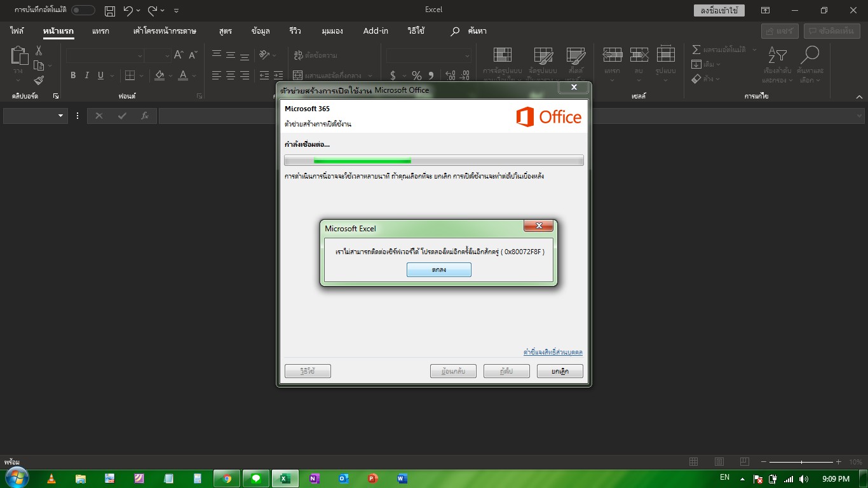This screenshot has width=868, height=488.
Task: Open VLC media player from the taskbar
Action: 52,478
